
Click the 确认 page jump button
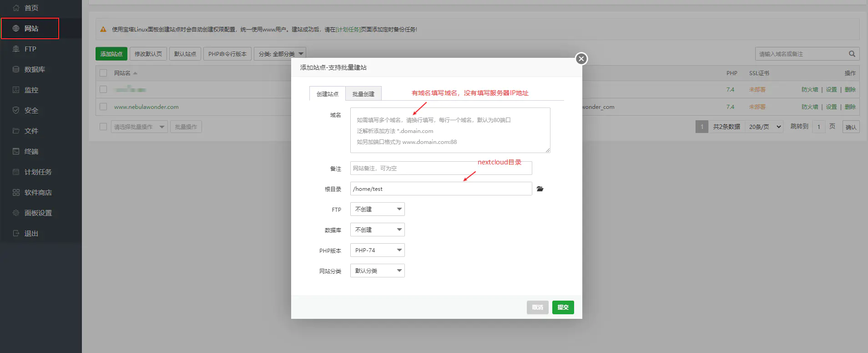[851, 127]
